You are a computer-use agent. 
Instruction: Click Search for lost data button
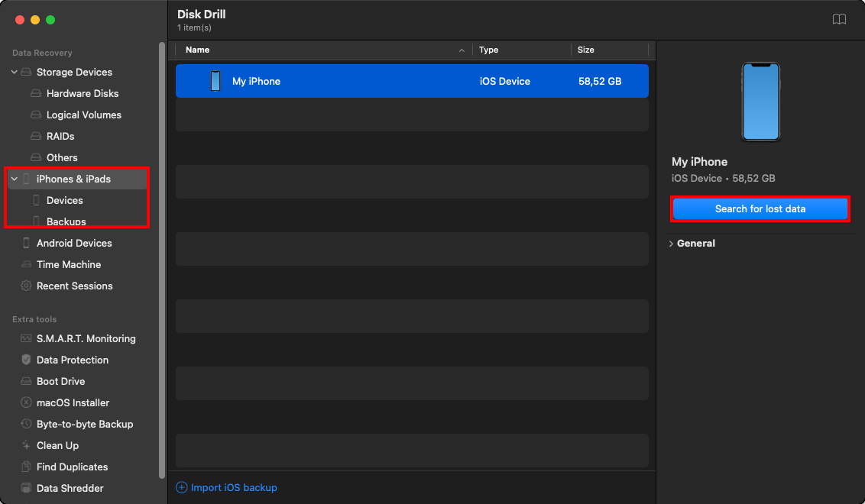tap(760, 209)
